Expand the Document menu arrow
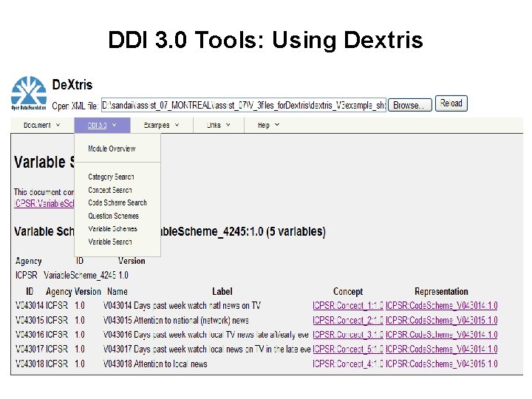Image resolution: width=532 pixels, height=399 pixels. coord(58,125)
